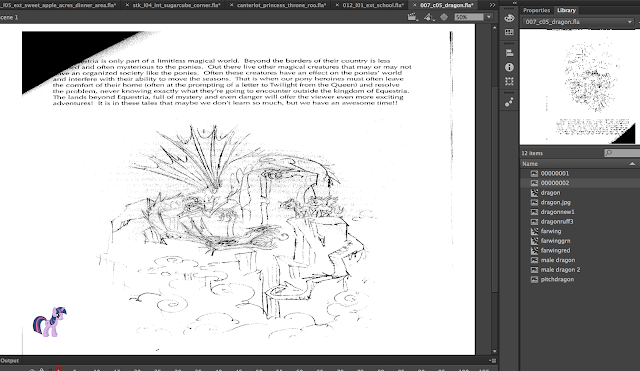Open the Align panel icon
This screenshot has height=371, width=640.
pyautogui.click(x=509, y=53)
